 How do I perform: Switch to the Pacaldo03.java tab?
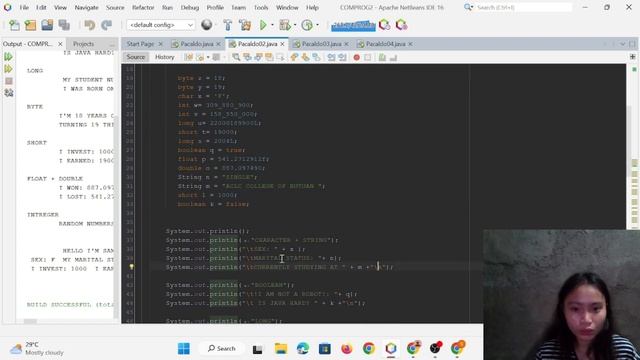coord(321,44)
